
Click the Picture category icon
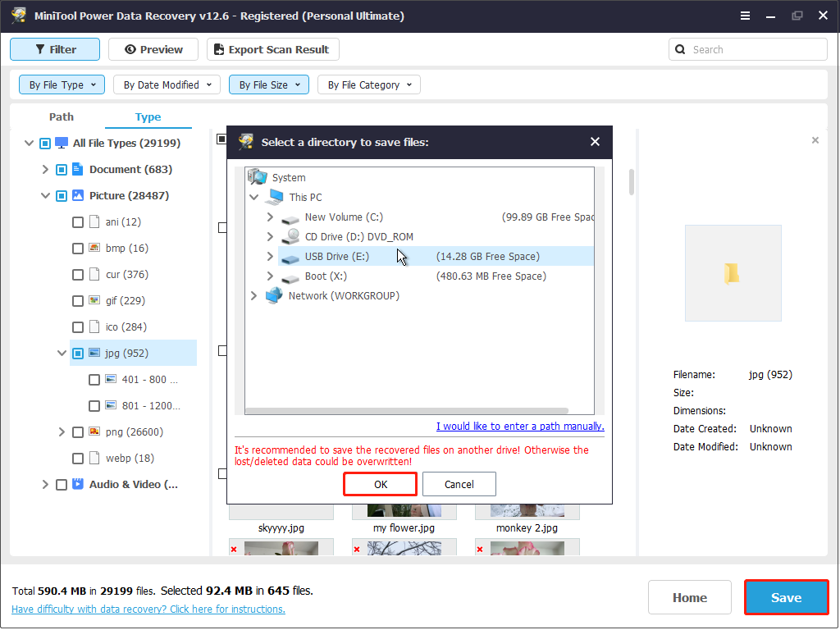click(78, 195)
